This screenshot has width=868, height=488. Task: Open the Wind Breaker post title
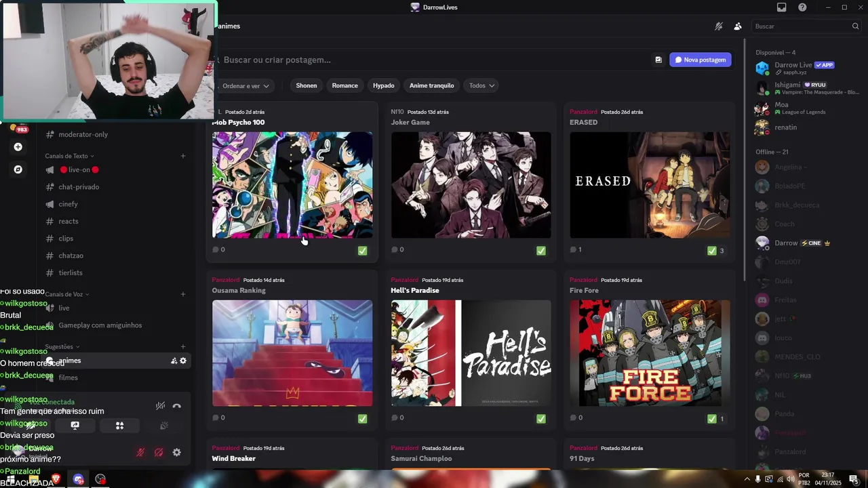233,459
